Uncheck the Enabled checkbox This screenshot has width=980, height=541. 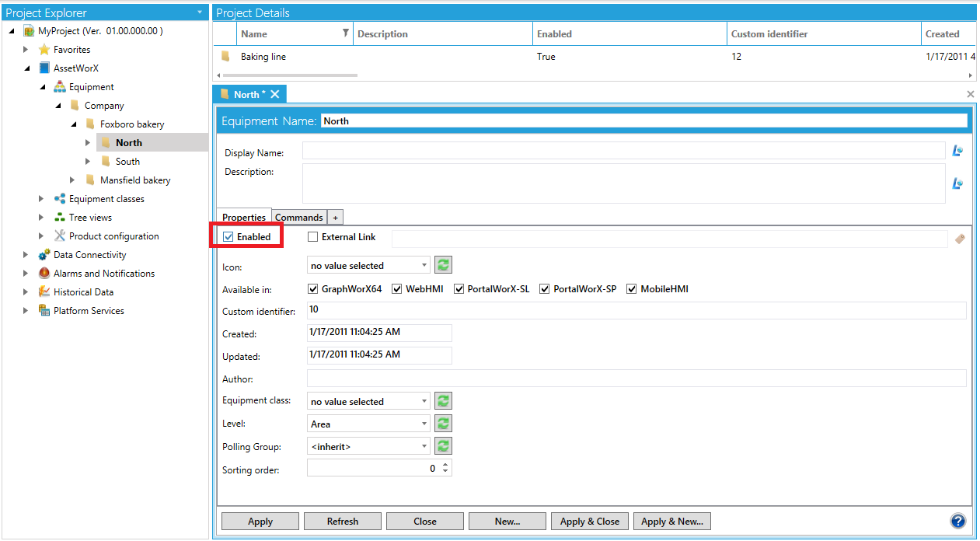click(x=228, y=237)
